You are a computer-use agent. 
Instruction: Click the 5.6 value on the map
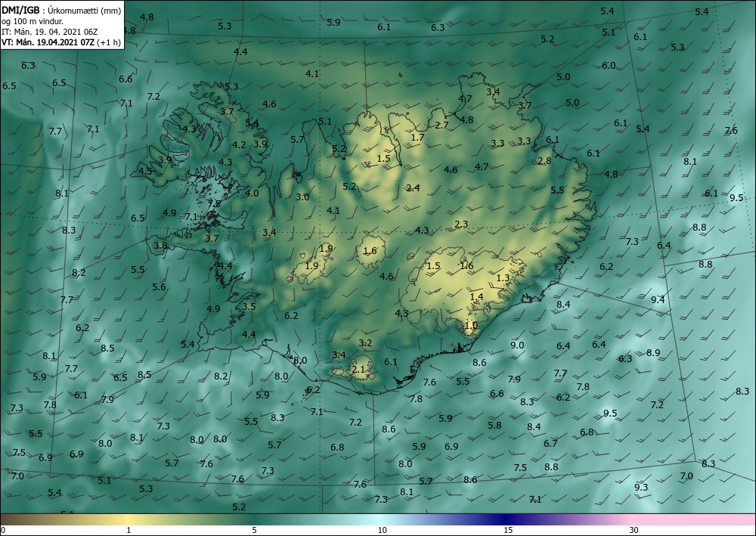159,287
